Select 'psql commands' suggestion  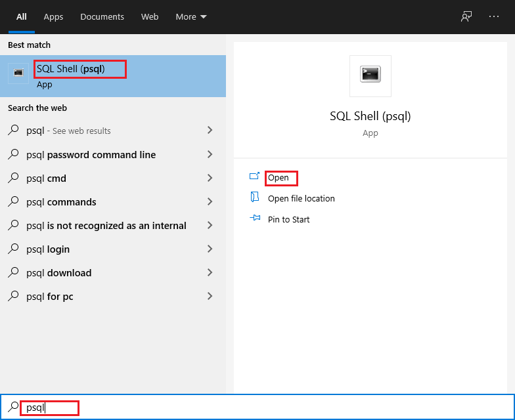[113, 201]
